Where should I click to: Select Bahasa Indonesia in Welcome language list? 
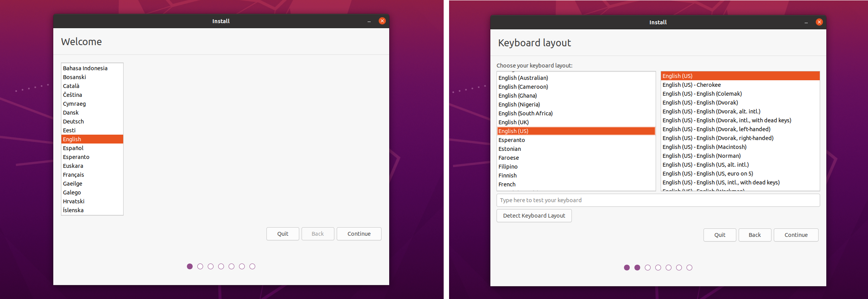coord(92,68)
